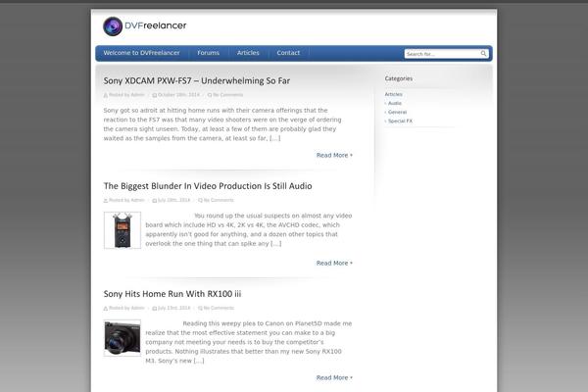Click the DVFreelancer logo icon
Image resolution: width=588 pixels, height=392 pixels.
click(113, 26)
